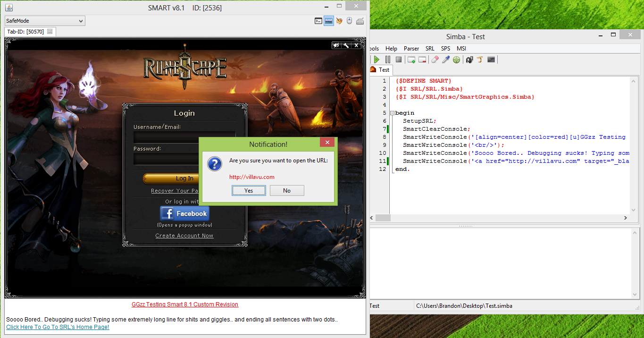This screenshot has height=338, width=644.
Task: Click the paint palette icon in SMART toolbar
Action: point(339,21)
